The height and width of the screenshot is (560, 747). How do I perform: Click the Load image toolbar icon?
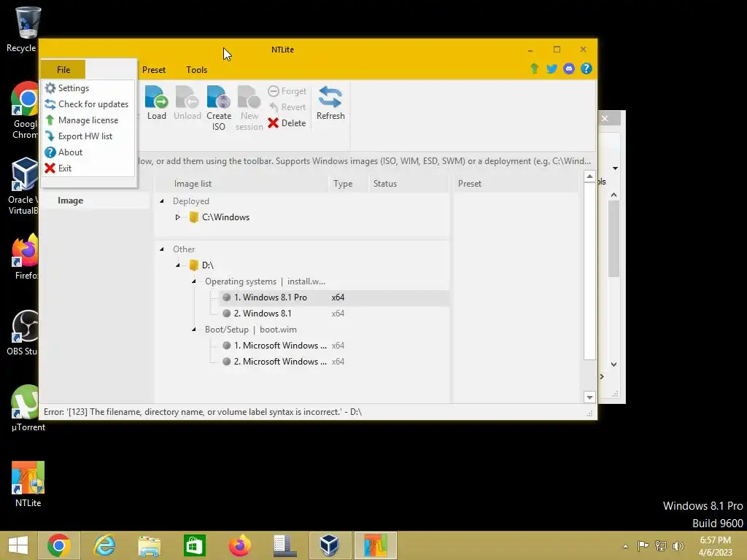click(x=157, y=103)
